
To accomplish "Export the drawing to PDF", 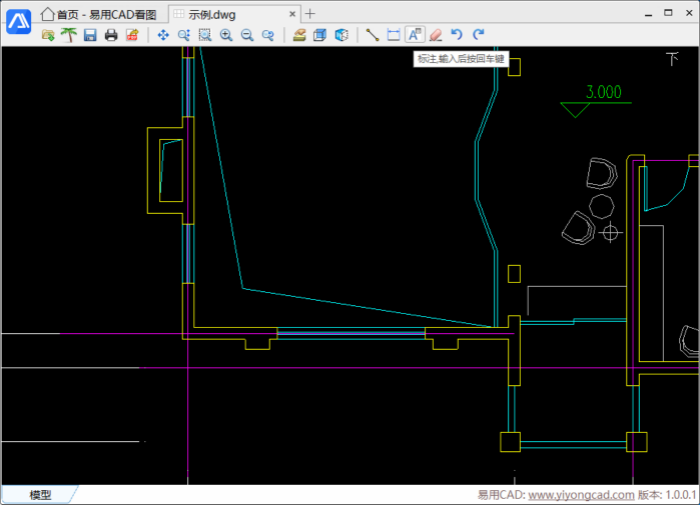I will (132, 35).
